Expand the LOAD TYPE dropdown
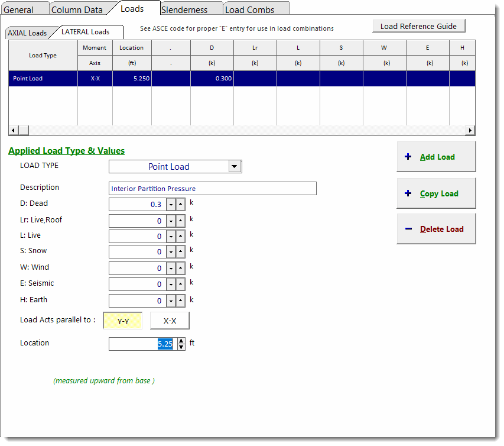Image resolution: width=504 pixels, height=446 pixels. [235, 167]
